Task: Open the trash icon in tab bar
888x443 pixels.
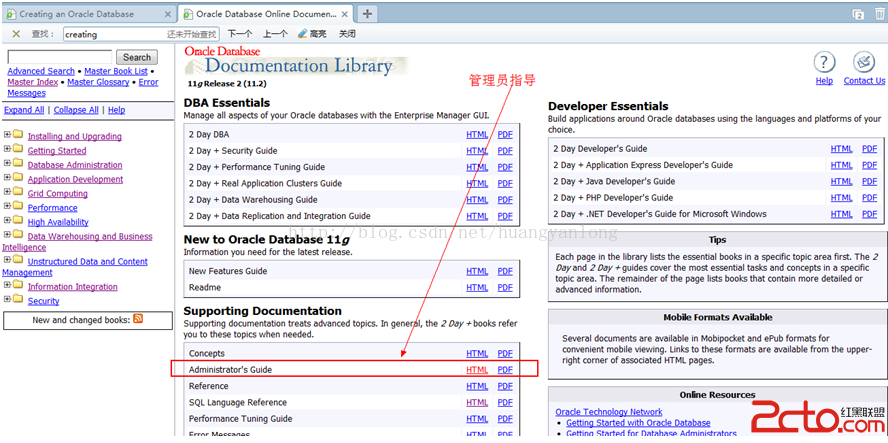Action: pos(879,14)
